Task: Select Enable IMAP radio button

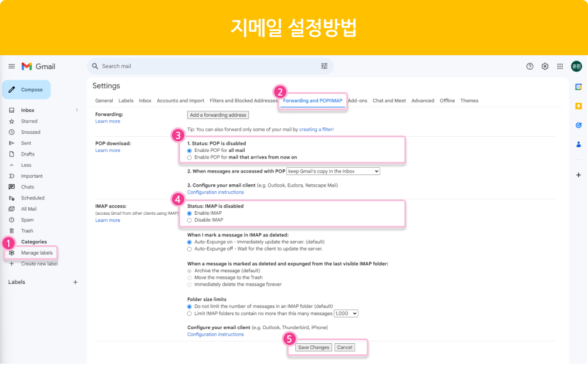Action: [x=190, y=214]
